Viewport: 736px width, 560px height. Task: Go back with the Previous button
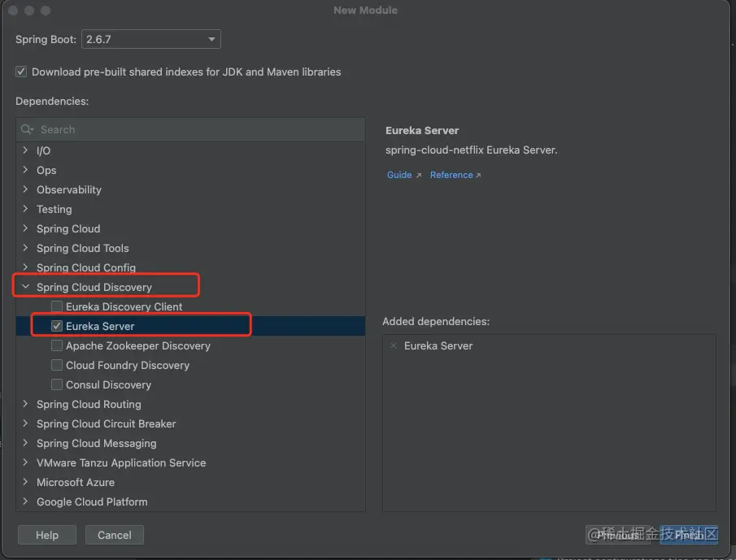[x=618, y=535]
